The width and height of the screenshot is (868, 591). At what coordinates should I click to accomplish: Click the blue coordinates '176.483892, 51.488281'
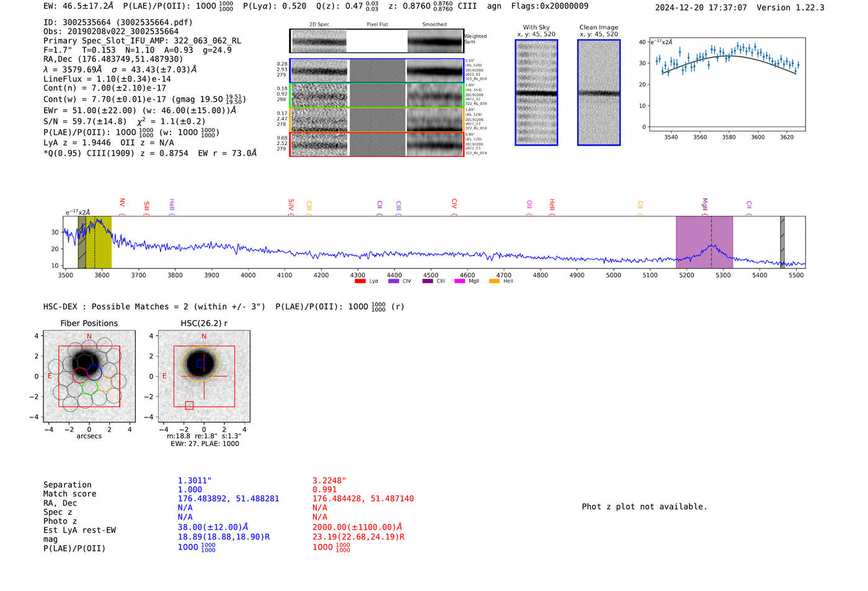point(229,499)
